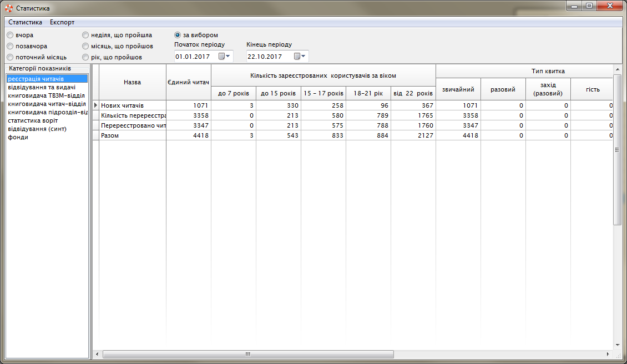
Task: Click the horizontal scrollbar thumb
Action: 247,354
